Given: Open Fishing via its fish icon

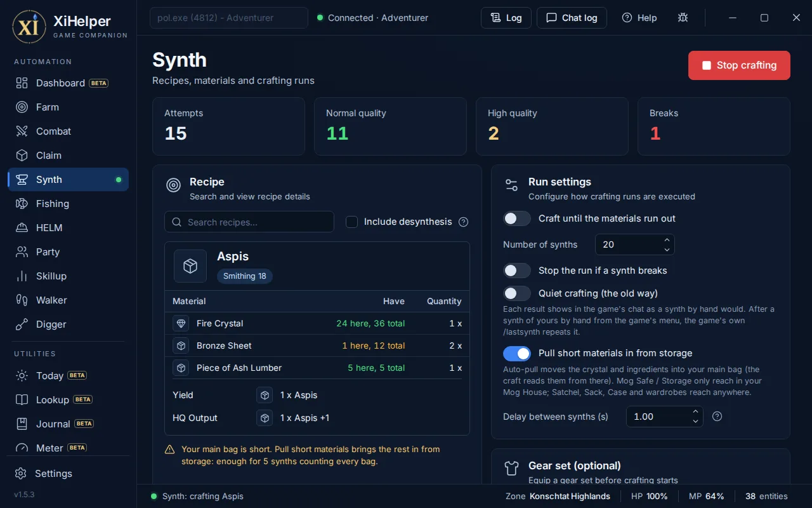Looking at the screenshot, I should click(x=22, y=204).
